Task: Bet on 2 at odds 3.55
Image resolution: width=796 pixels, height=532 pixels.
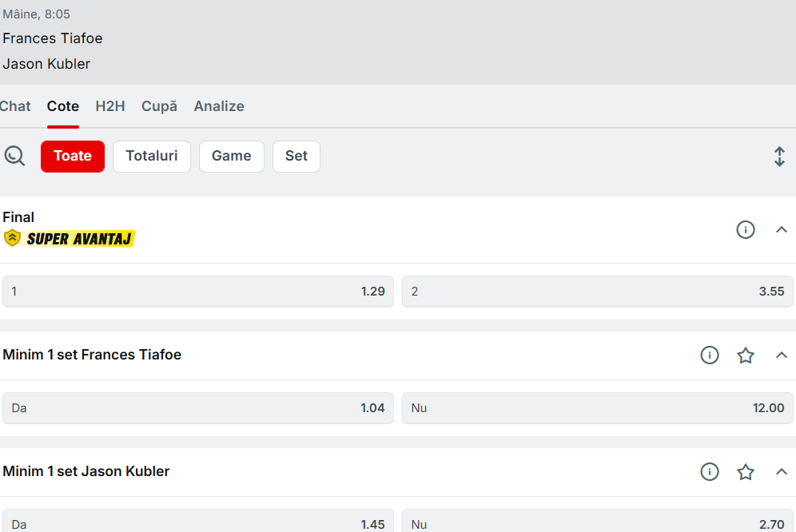Action: (x=598, y=292)
